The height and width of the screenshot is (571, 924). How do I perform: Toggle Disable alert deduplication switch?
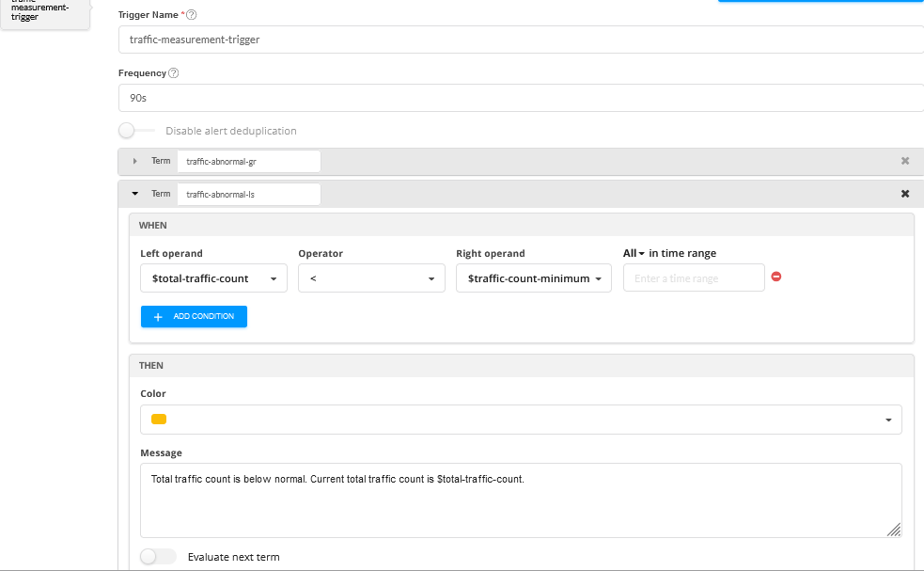pos(136,131)
